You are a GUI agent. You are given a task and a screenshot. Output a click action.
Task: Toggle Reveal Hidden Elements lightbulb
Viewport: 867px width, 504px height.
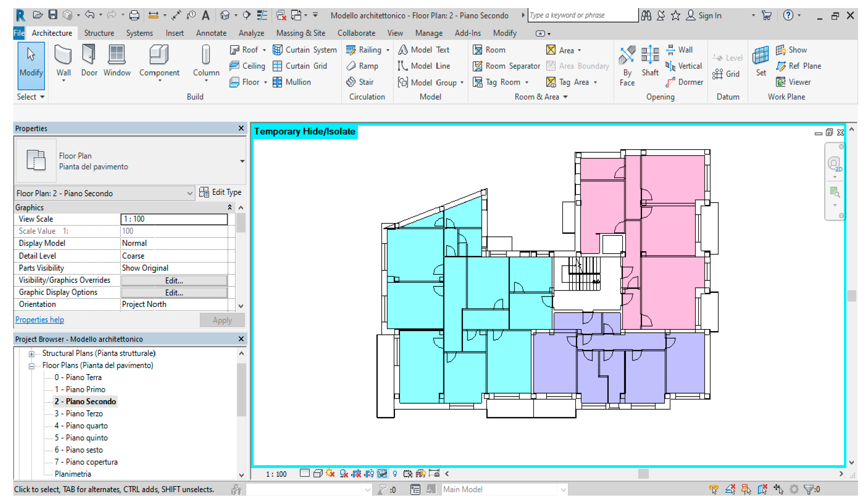click(x=395, y=474)
